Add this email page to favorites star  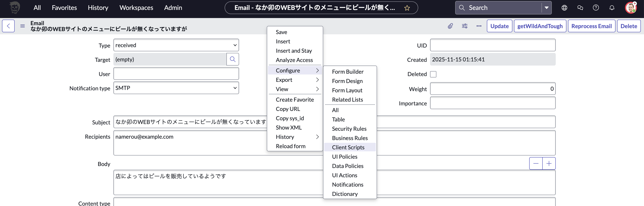pyautogui.click(x=407, y=8)
